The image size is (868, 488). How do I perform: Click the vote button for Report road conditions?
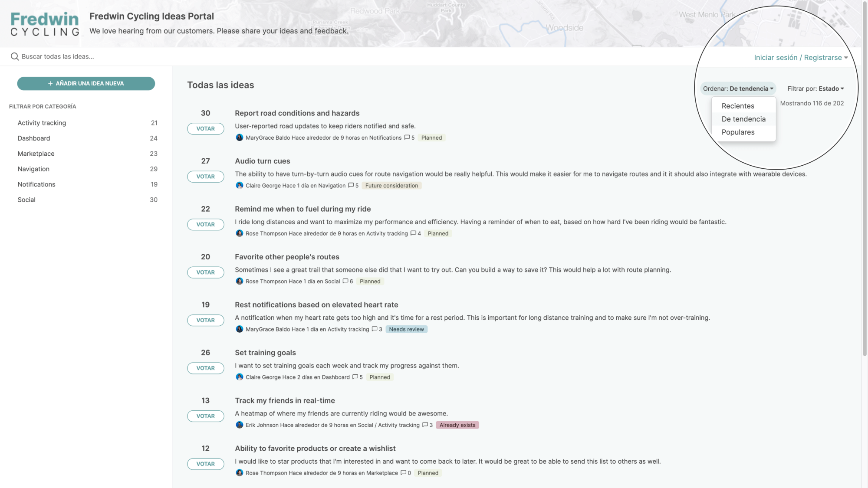(206, 128)
